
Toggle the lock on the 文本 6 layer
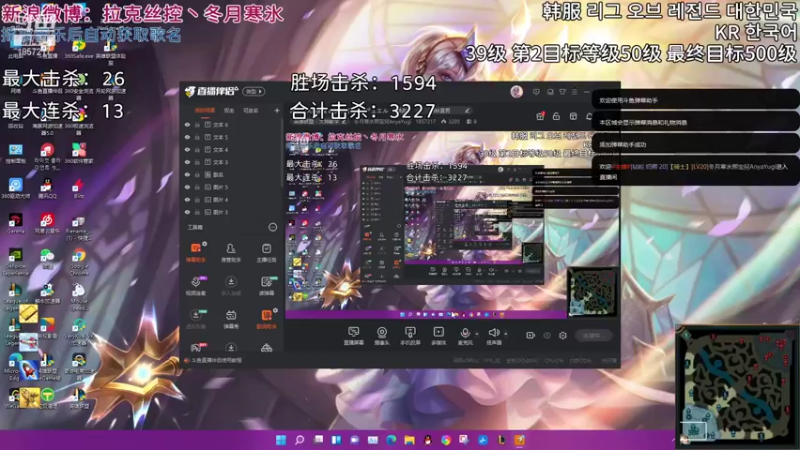(x=197, y=124)
